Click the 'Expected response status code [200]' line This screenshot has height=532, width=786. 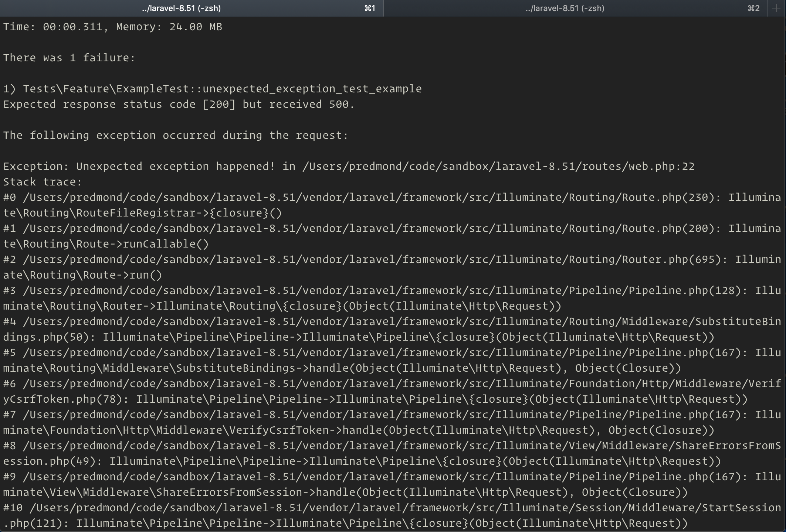tap(179, 105)
